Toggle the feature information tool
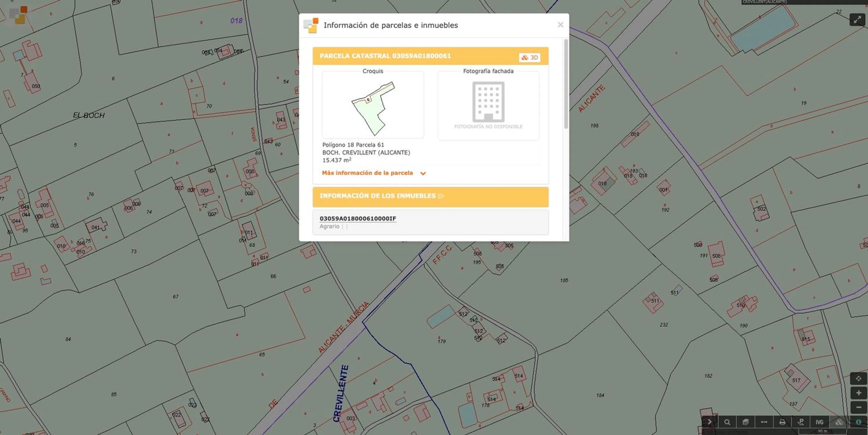 (x=858, y=422)
